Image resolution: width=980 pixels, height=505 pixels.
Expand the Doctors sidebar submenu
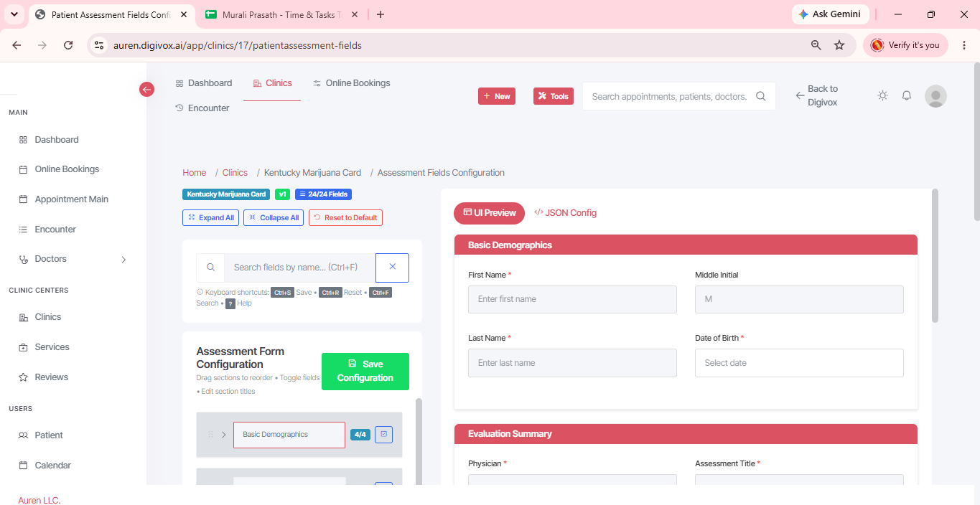pos(123,259)
